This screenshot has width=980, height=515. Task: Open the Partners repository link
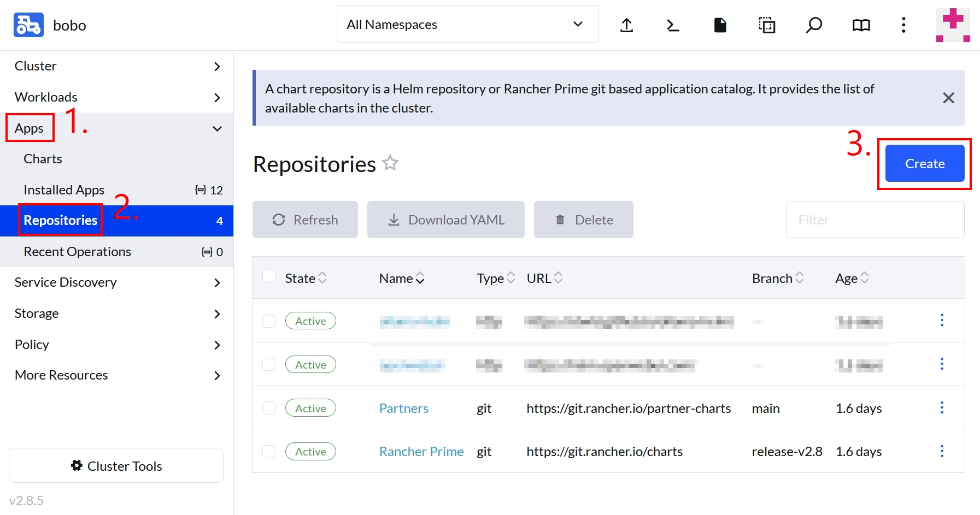coord(404,409)
